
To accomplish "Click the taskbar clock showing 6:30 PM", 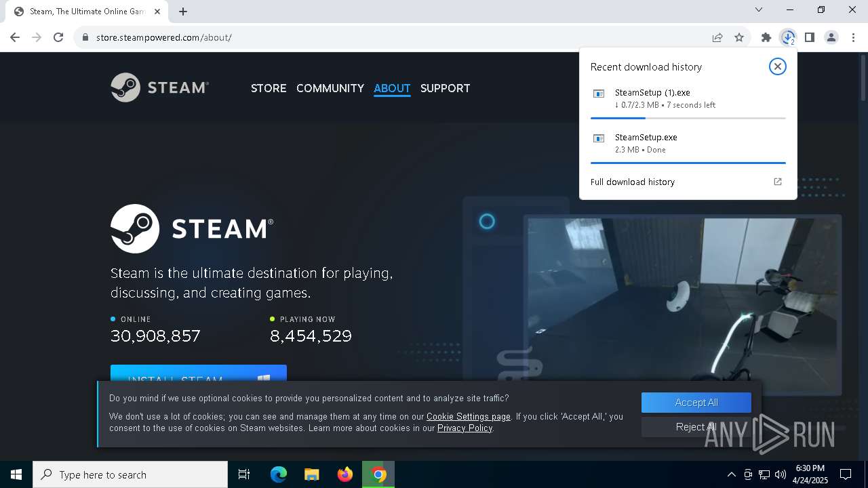I will [810, 474].
